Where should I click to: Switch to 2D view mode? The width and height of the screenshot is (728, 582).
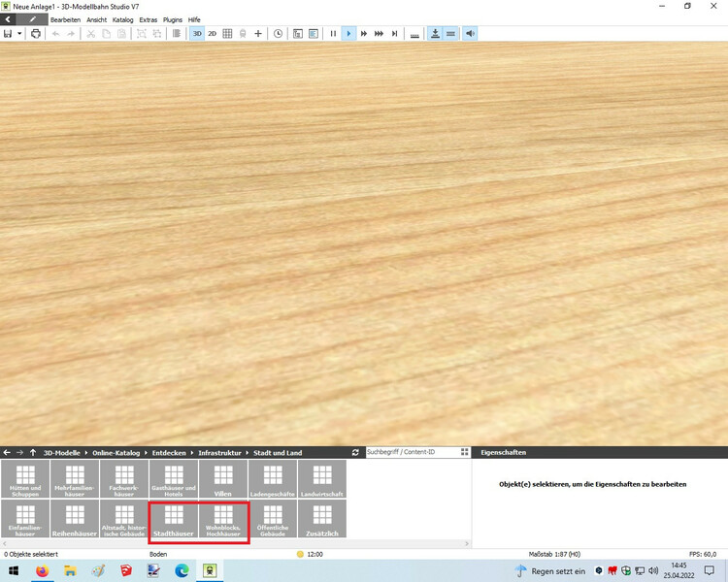213,33
